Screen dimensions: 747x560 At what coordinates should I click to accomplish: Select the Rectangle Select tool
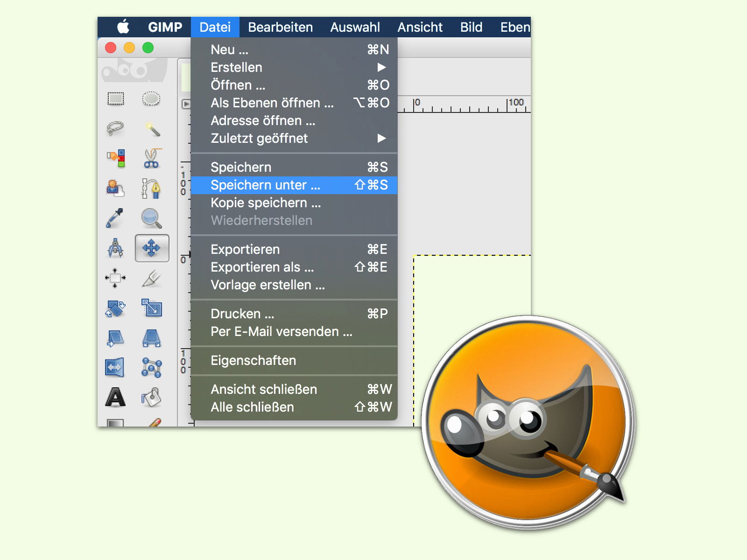115,98
